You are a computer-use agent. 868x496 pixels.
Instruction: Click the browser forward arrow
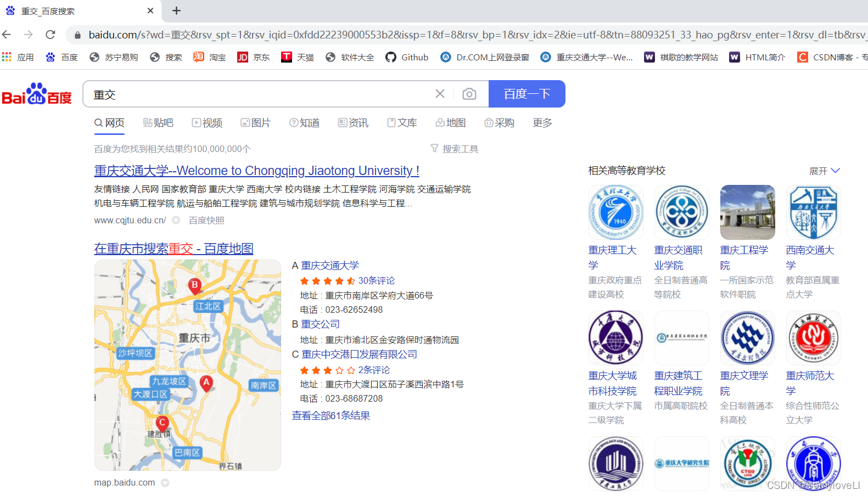[x=29, y=35]
